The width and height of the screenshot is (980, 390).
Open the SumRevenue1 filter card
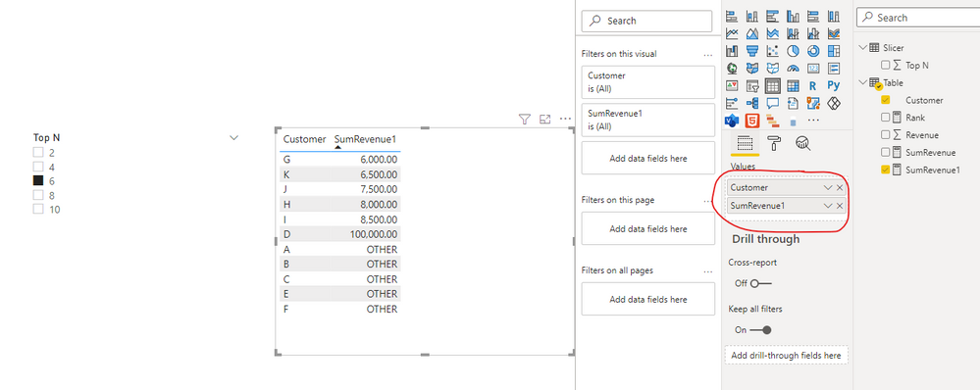[x=647, y=120]
